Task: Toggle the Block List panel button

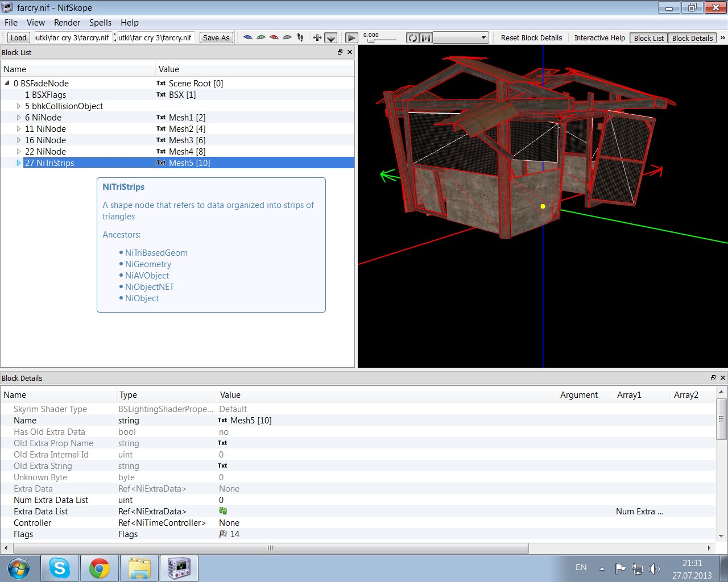Action: point(649,38)
